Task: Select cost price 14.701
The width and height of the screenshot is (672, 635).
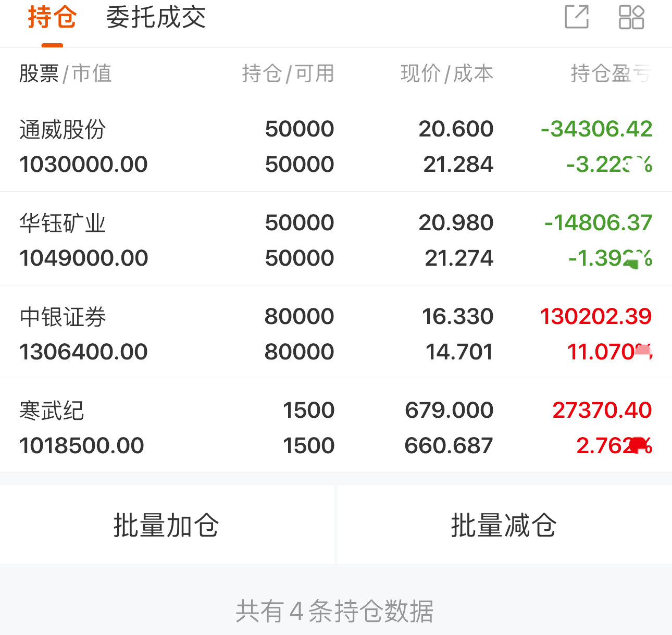Action: (x=459, y=352)
